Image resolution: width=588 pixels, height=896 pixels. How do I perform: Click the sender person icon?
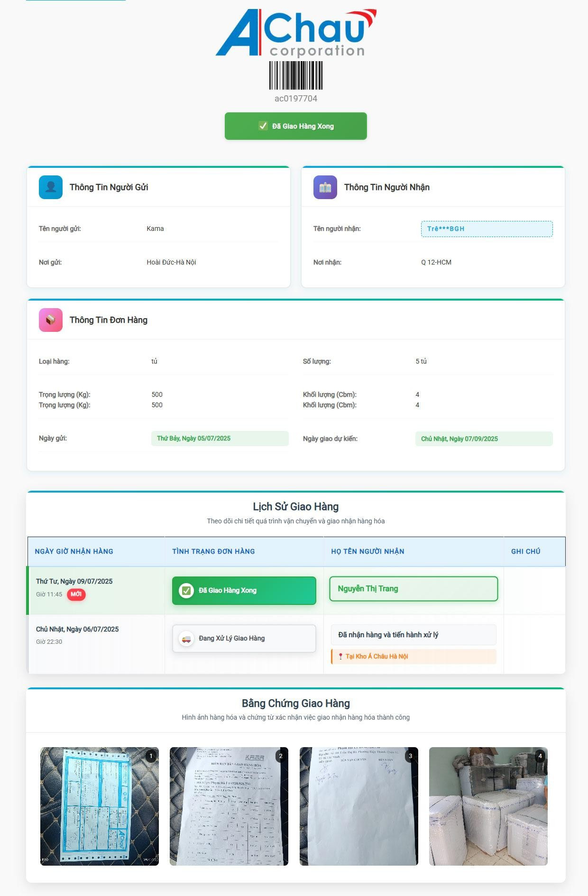pos(51,187)
